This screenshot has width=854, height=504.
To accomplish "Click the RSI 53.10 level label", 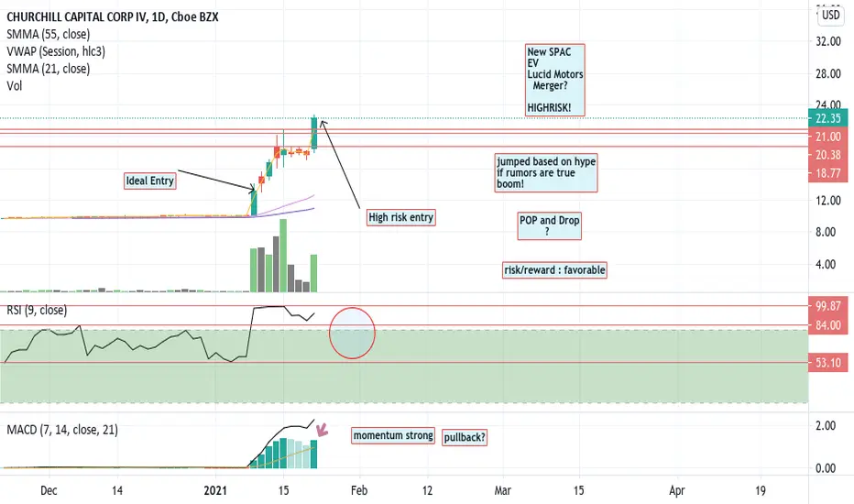I will (827, 363).
